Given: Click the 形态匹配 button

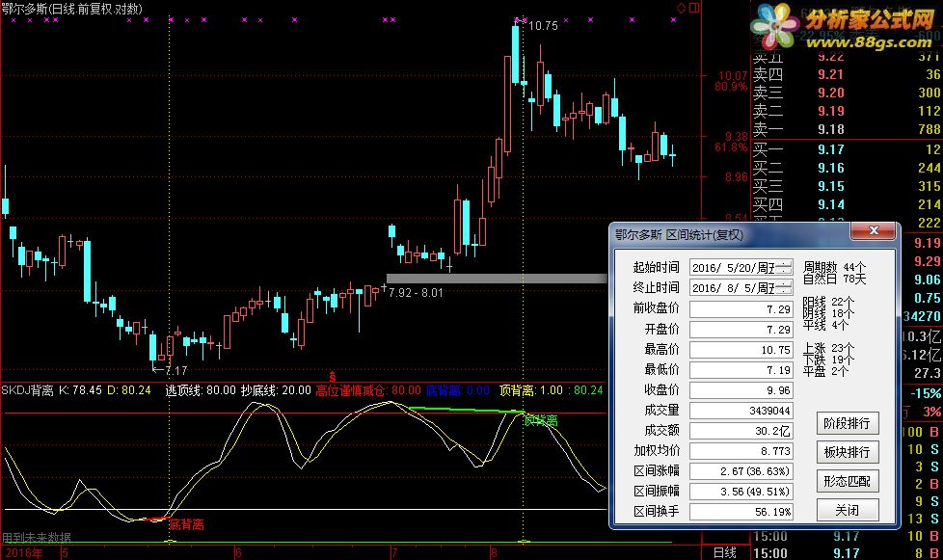Looking at the screenshot, I should (847, 481).
